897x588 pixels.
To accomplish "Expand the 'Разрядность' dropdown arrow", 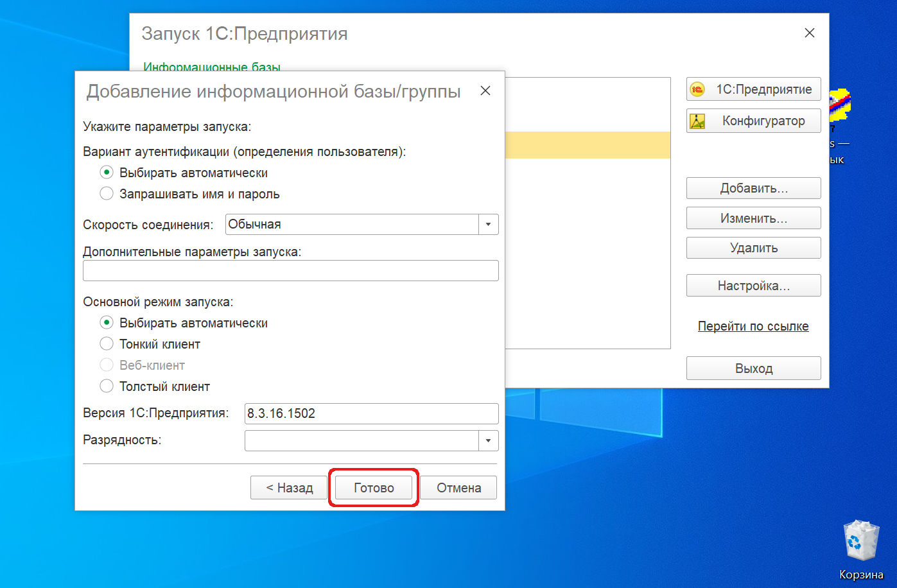I will (x=489, y=440).
